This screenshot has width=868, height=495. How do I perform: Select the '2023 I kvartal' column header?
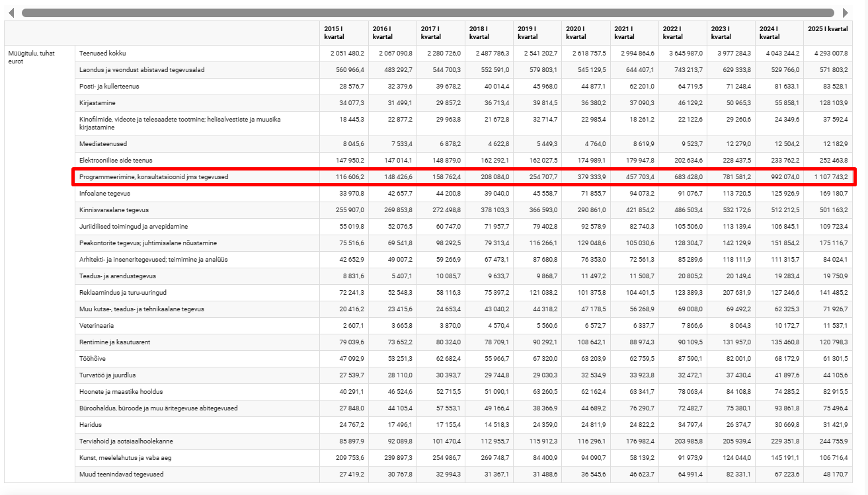pos(731,33)
